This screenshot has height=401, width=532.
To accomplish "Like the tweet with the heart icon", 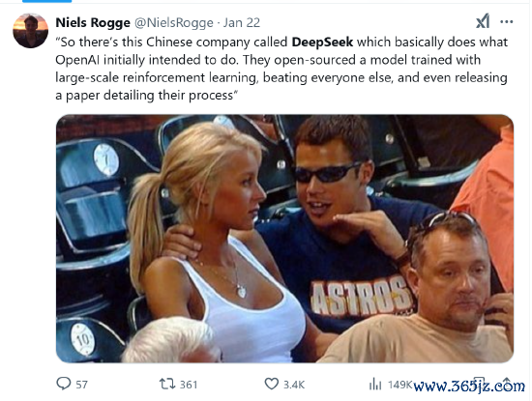I will [272, 384].
